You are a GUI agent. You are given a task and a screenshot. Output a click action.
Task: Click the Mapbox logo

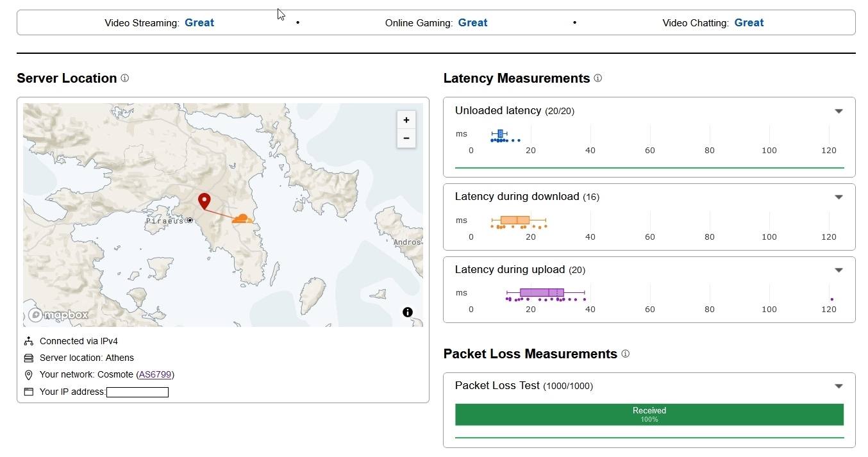click(x=58, y=315)
